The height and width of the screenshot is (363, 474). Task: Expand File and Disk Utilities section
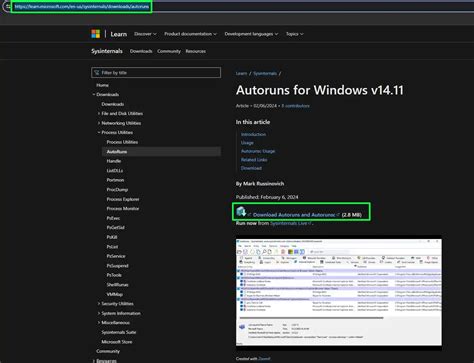(99, 114)
